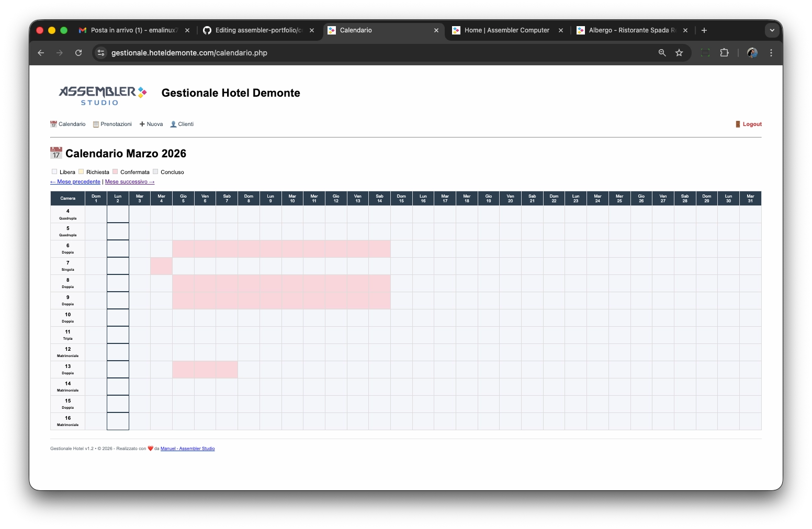
Task: Open the Chrome three-dot menu
Action: [771, 53]
